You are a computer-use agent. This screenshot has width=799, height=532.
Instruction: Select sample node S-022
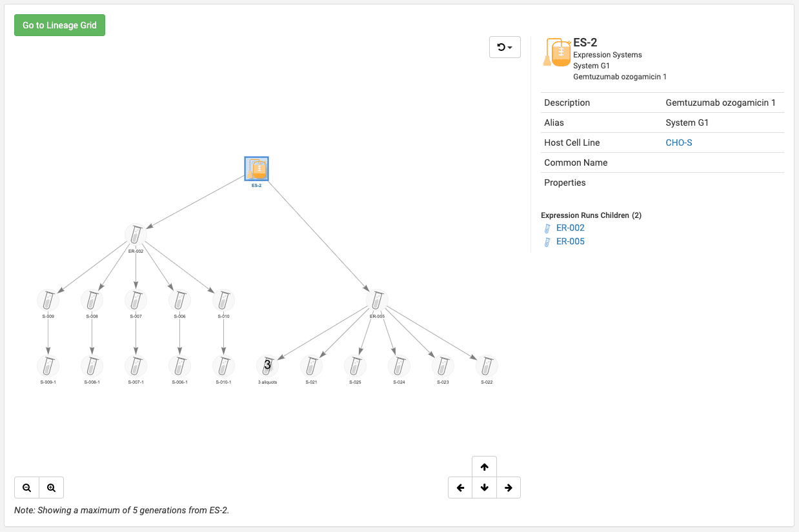tap(487, 366)
